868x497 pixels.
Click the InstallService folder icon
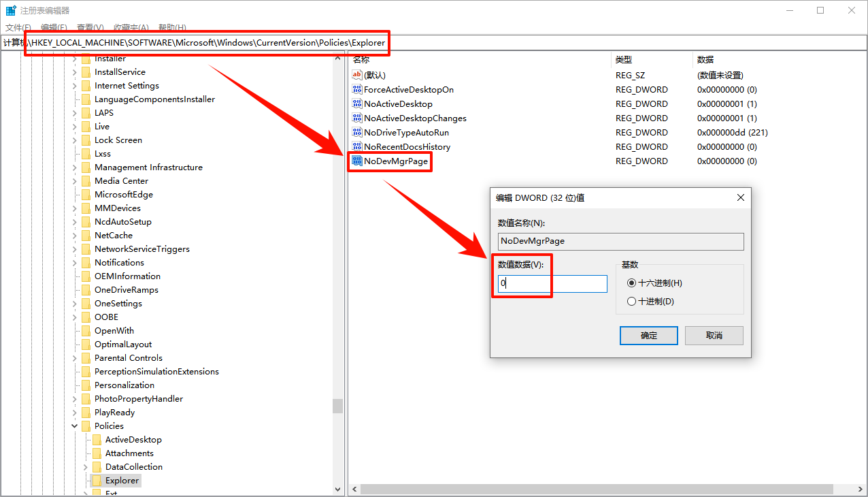tap(86, 71)
